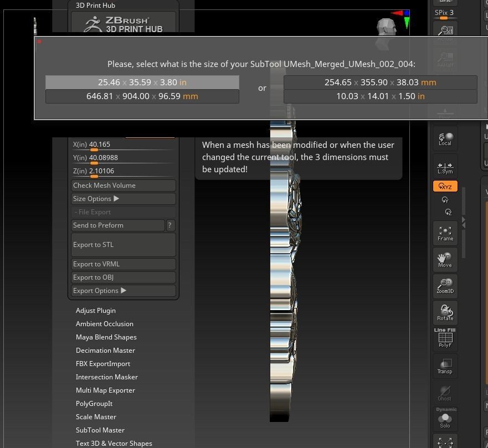Click the Rotate view icon

pos(445,313)
